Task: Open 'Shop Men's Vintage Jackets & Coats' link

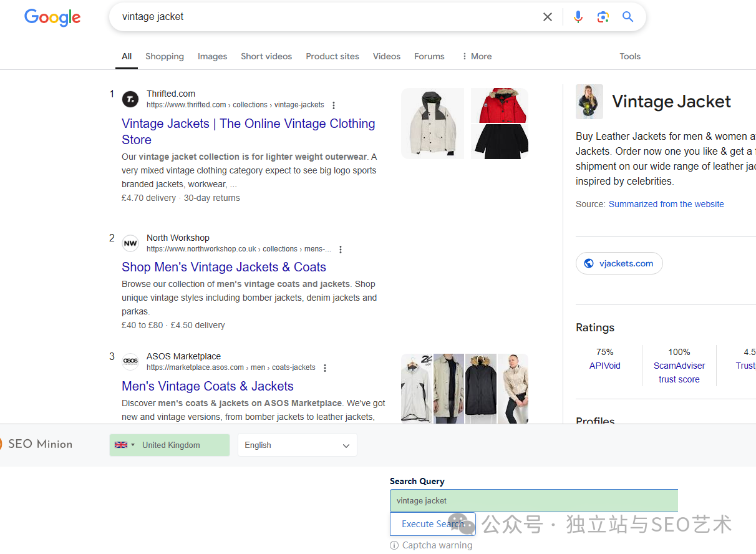Action: (x=224, y=267)
